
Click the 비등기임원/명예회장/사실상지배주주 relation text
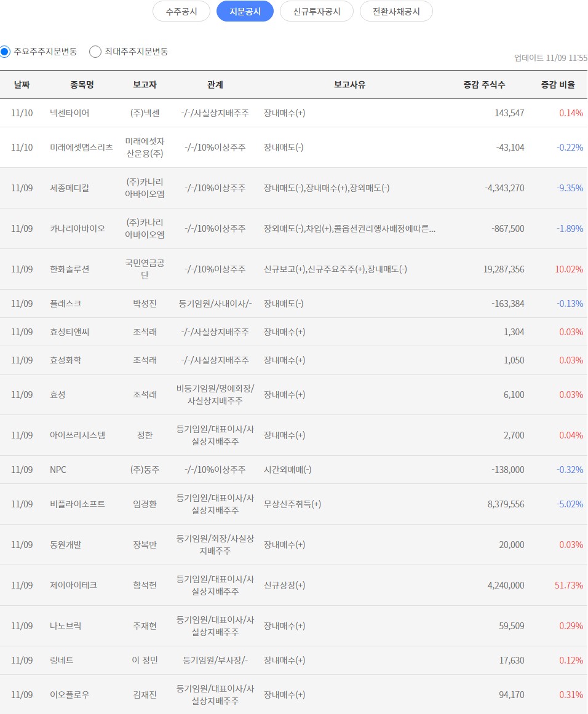click(x=215, y=395)
